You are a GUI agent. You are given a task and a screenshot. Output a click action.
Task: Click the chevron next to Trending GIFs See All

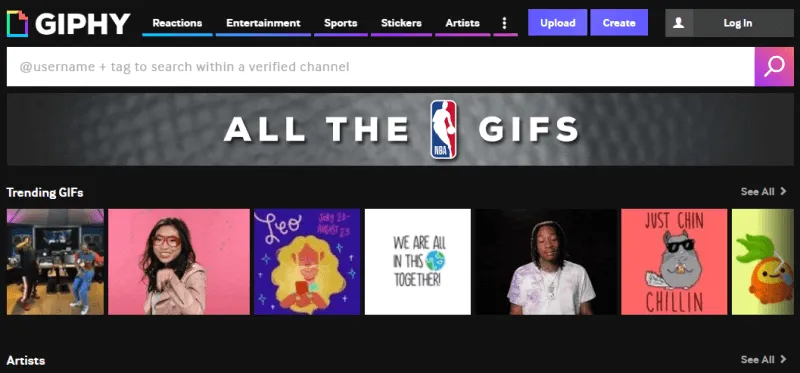tap(784, 191)
